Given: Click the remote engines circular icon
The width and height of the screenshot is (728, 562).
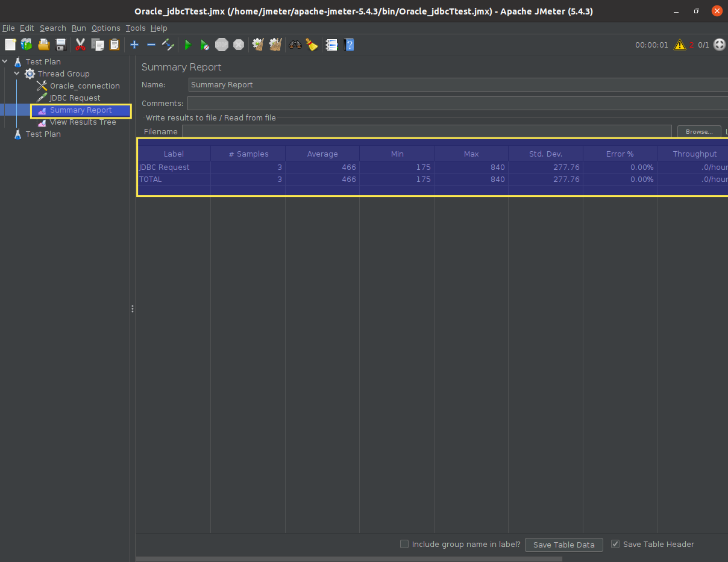Looking at the screenshot, I should click(720, 45).
